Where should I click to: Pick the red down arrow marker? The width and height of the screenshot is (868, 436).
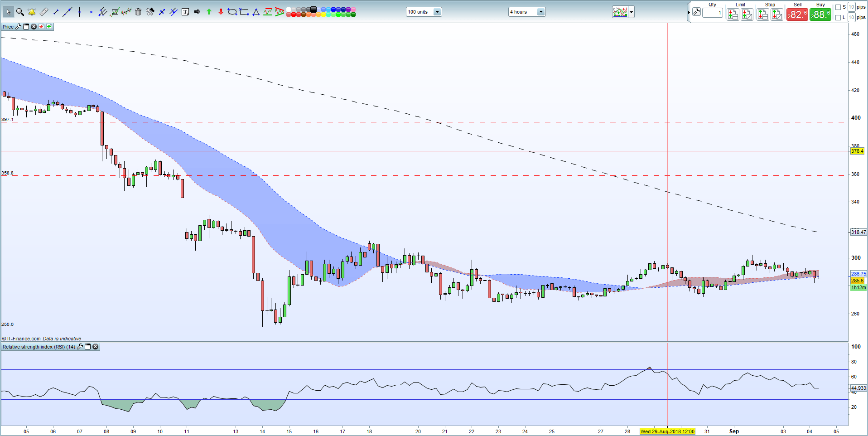pyautogui.click(x=221, y=12)
